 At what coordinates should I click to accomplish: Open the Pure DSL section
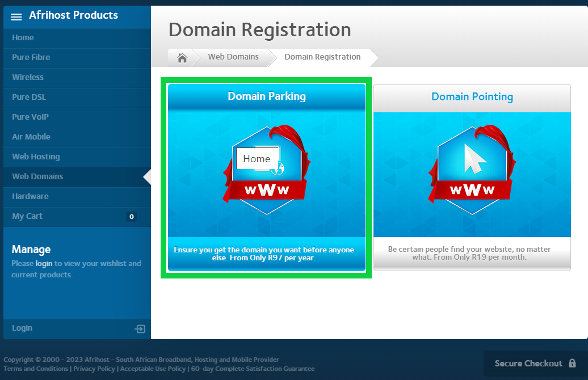point(29,97)
